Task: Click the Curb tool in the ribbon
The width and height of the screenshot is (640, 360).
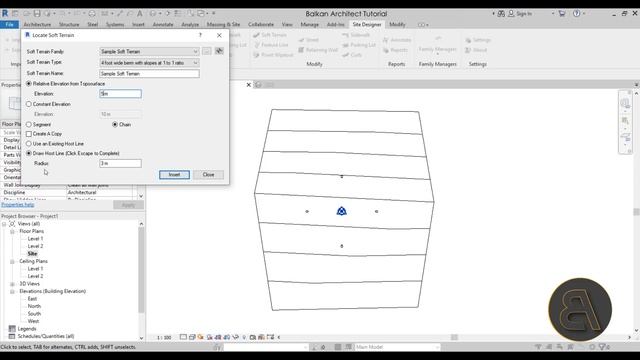Action: point(352,55)
